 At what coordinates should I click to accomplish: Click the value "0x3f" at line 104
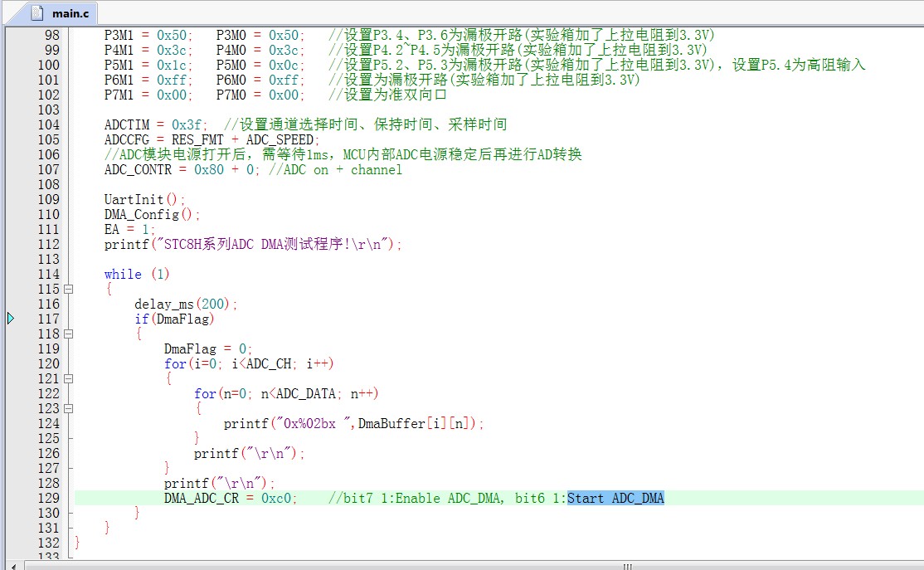tap(187, 125)
